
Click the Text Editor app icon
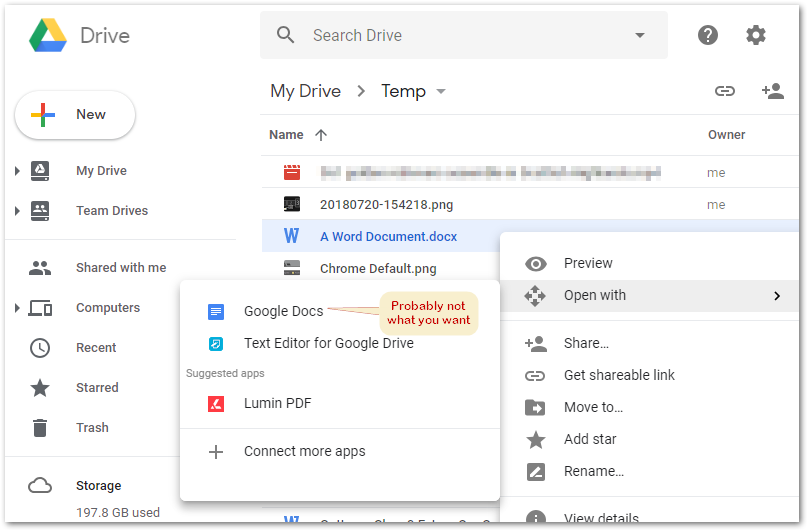click(x=216, y=343)
